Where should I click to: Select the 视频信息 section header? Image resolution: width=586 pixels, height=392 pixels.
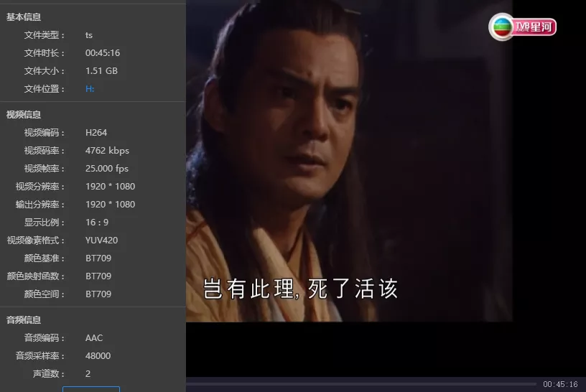[x=24, y=115]
